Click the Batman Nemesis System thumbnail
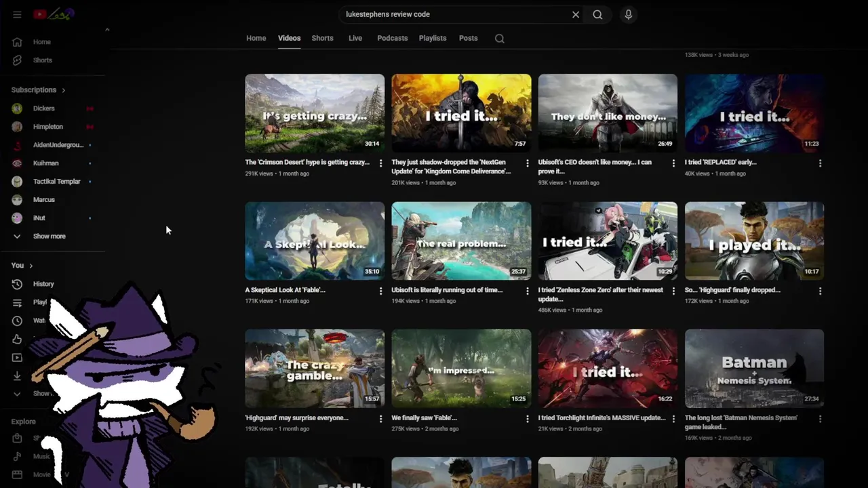868x488 pixels. click(x=754, y=369)
